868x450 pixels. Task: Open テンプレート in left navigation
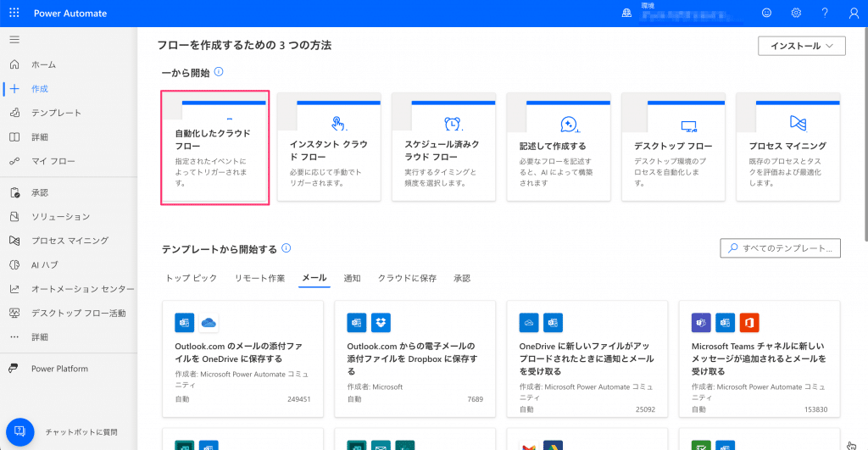(x=57, y=113)
